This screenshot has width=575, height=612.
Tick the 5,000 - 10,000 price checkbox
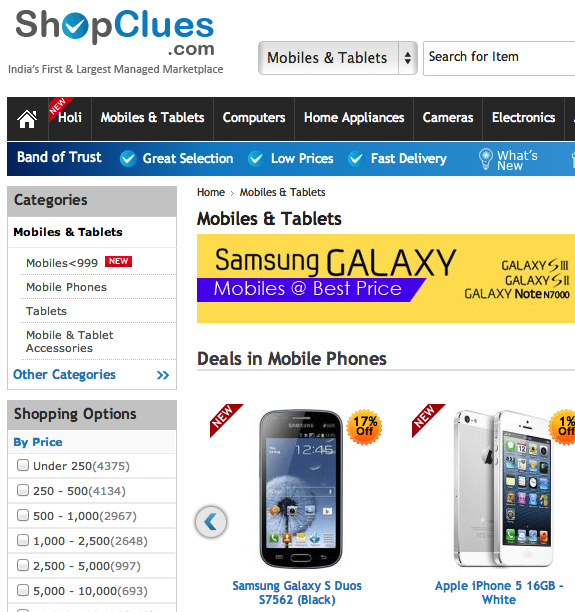(x=23, y=590)
